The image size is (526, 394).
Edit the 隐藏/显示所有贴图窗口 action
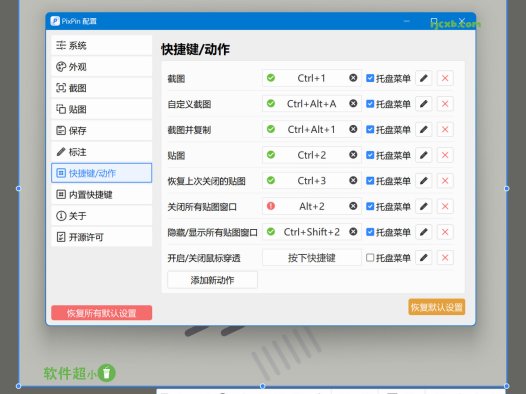tap(424, 232)
